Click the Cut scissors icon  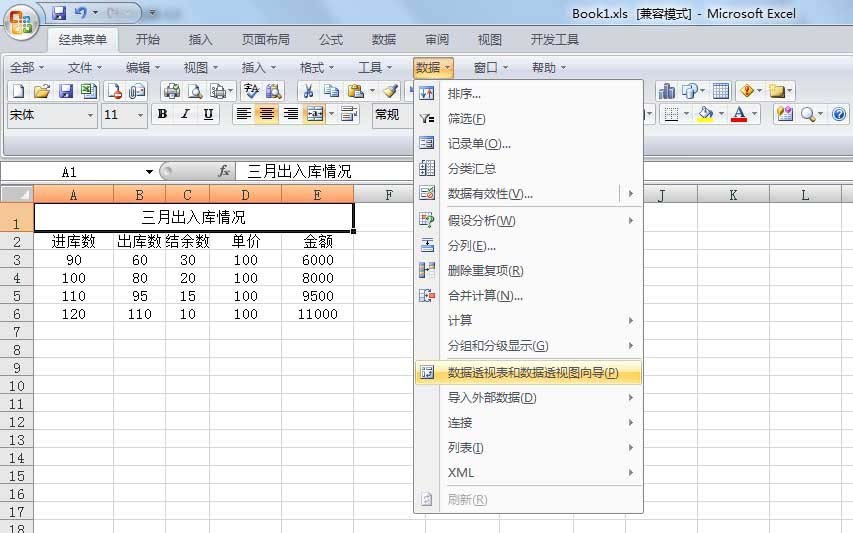click(308, 91)
